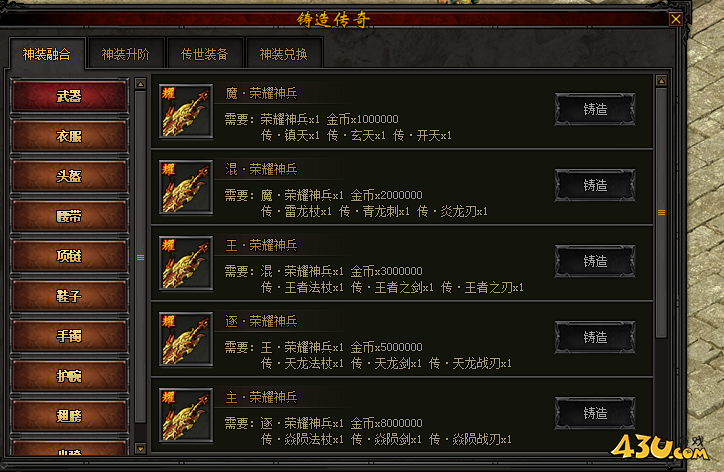Click the category list up arrow
Screen dimensions: 724x472
[140, 84]
